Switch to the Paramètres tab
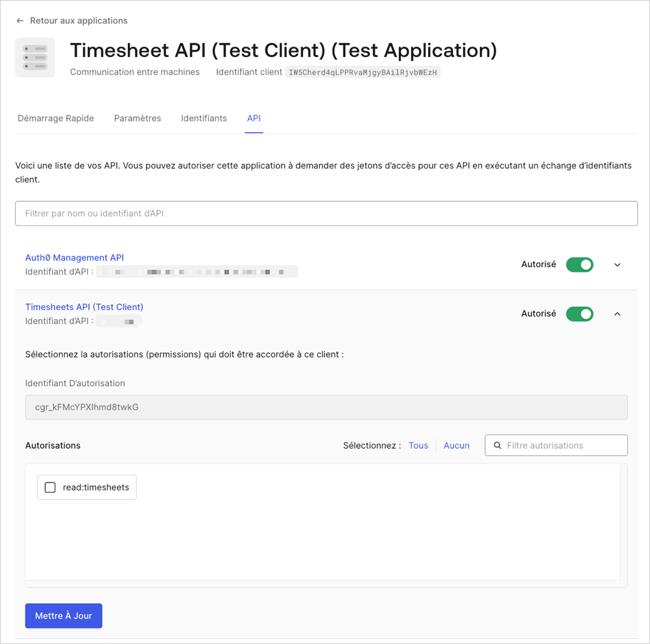The image size is (650, 644). tap(138, 119)
